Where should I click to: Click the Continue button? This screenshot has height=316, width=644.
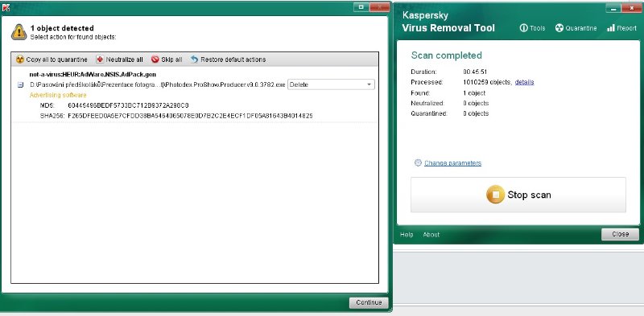tap(369, 302)
